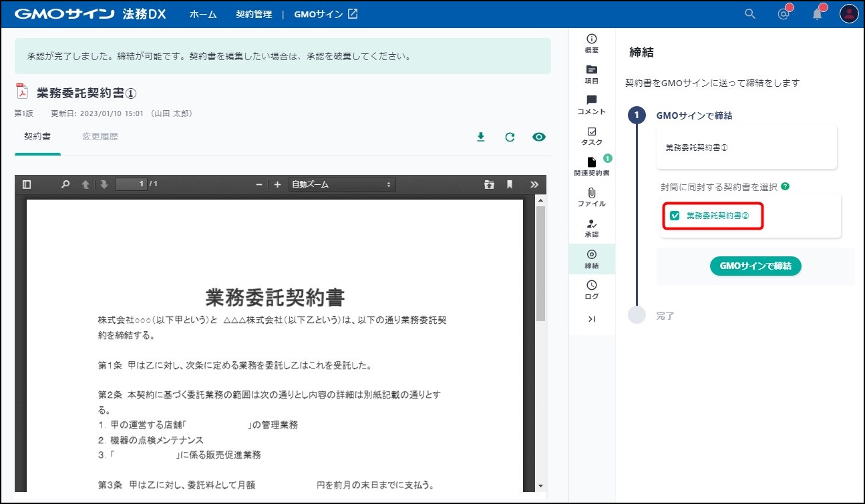
Task: Open the ログ history panel
Action: point(591,290)
